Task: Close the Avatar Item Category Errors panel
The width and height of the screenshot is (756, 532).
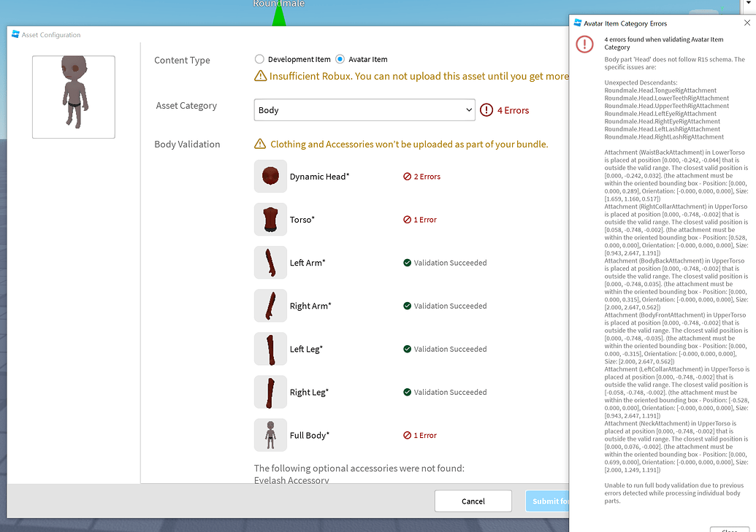Action: click(x=747, y=21)
